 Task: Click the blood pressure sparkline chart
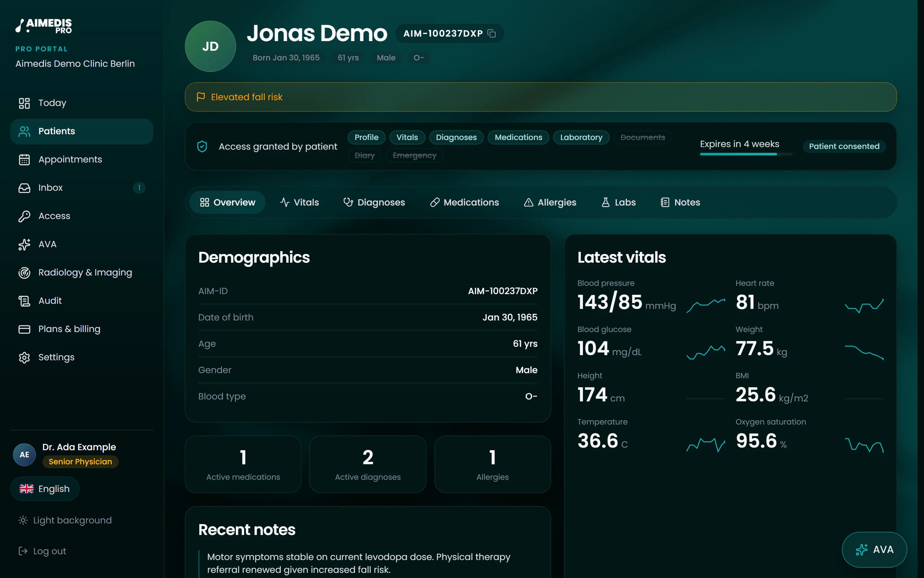(706, 305)
